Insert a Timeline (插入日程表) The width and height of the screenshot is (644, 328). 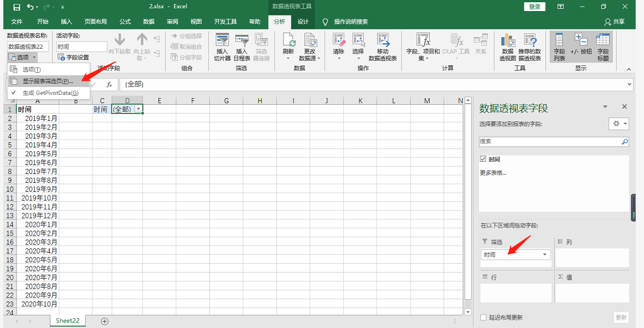242,47
